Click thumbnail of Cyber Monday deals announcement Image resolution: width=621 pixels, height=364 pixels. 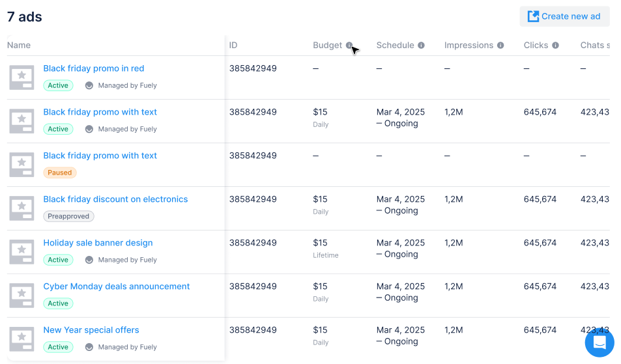coord(22,295)
